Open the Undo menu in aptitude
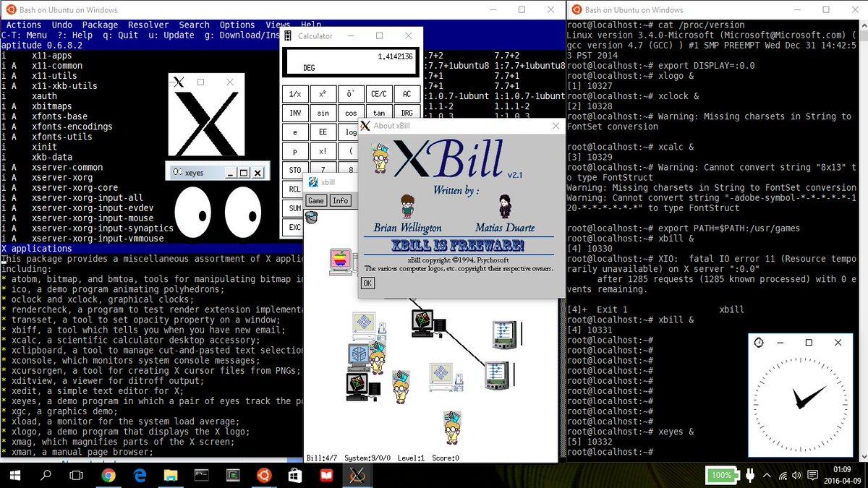The image size is (868, 488). pyautogui.click(x=62, y=25)
